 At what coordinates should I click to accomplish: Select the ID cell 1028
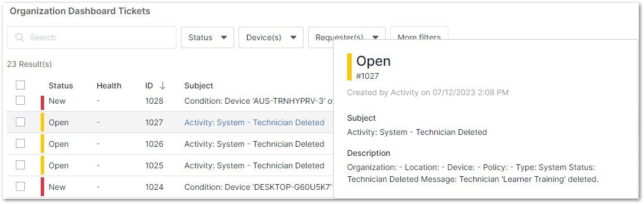coord(154,101)
